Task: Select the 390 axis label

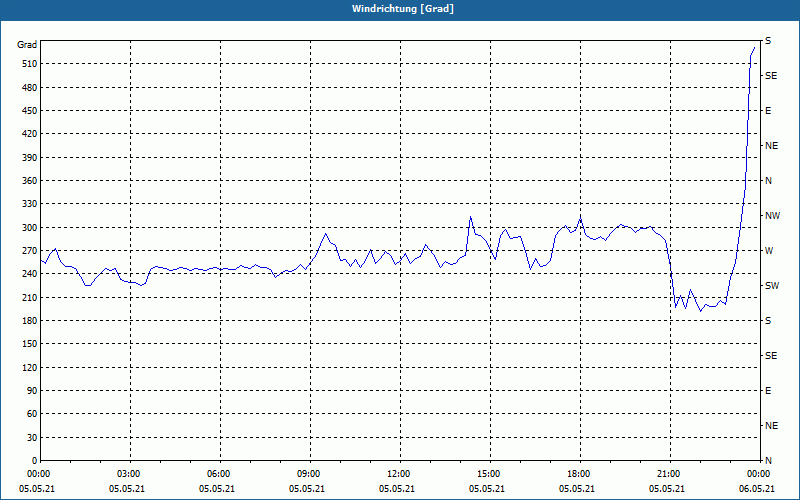Action: pos(29,157)
